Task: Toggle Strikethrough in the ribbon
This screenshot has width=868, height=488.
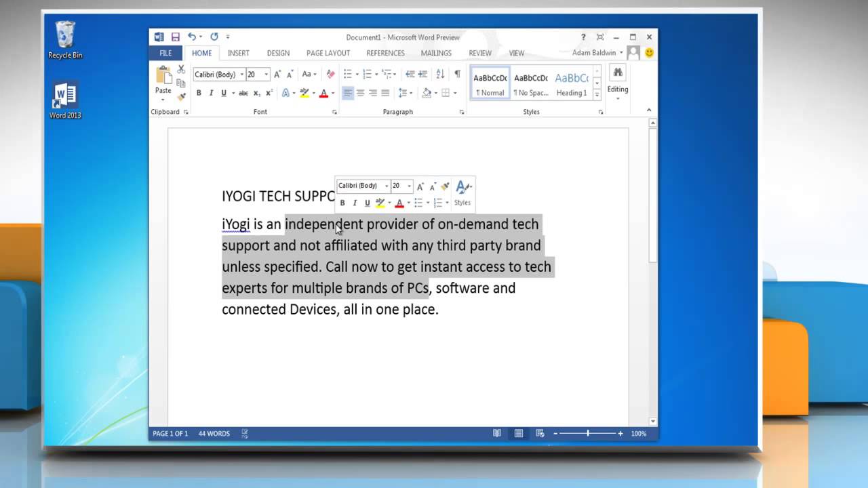Action: point(245,93)
